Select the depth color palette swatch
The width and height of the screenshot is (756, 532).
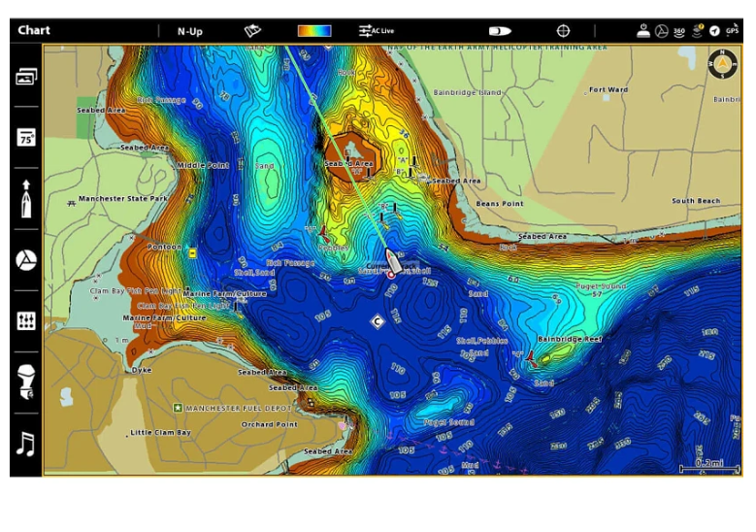314,31
